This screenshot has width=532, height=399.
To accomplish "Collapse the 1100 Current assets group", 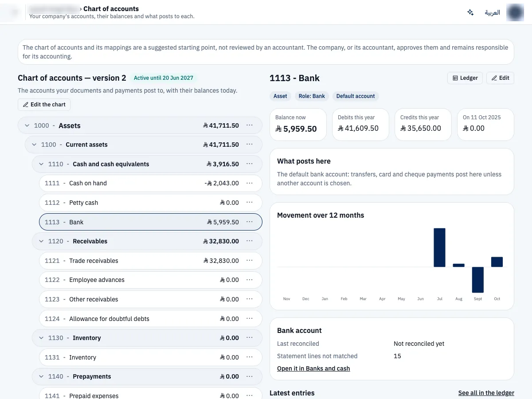I will tap(34, 145).
